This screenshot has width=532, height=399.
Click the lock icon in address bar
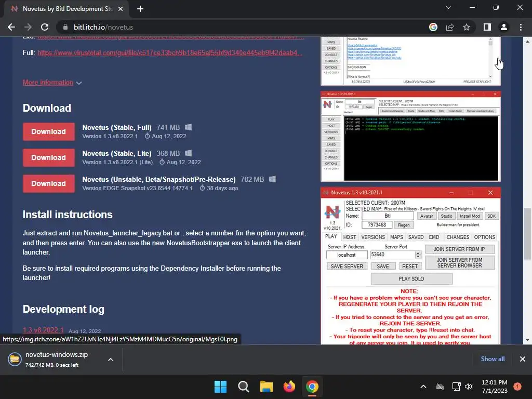pos(66,27)
